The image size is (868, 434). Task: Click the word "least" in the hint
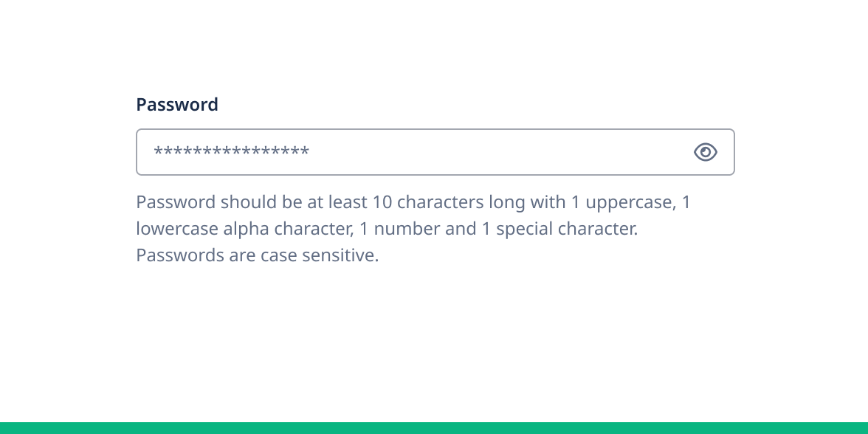tap(348, 202)
